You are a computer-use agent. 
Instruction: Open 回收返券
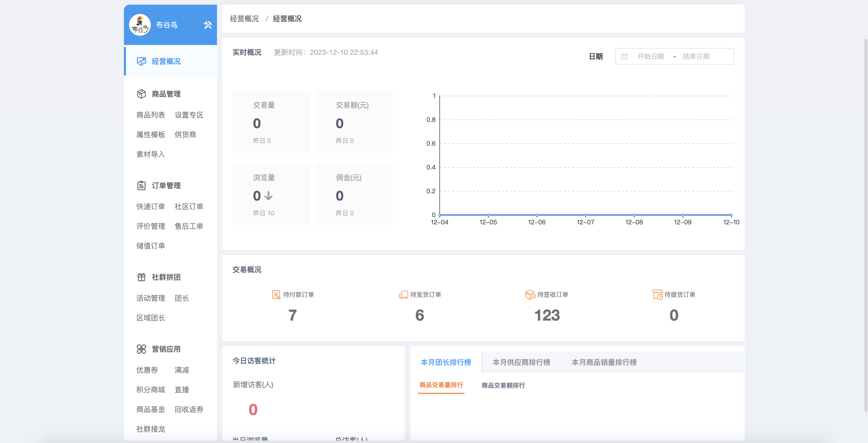[189, 409]
